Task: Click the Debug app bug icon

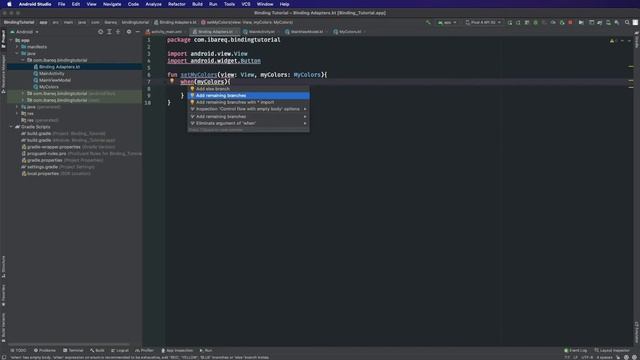Action: [x=536, y=22]
